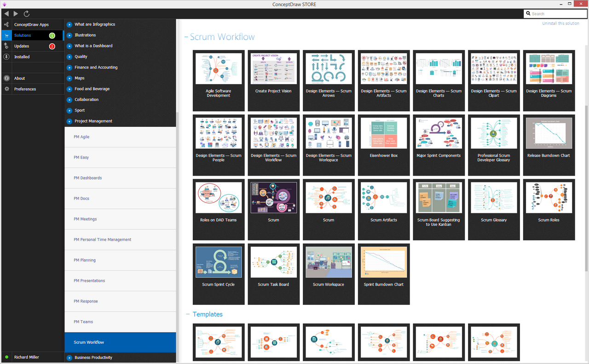Image resolution: width=589 pixels, height=364 pixels.
Task: Click the Preferences gear icon
Action: 6,89
